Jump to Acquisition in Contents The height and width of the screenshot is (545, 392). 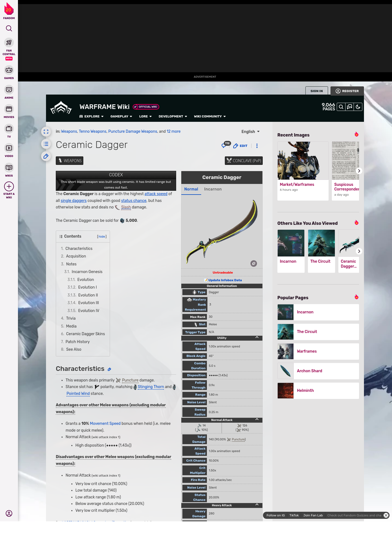pyautogui.click(x=76, y=256)
